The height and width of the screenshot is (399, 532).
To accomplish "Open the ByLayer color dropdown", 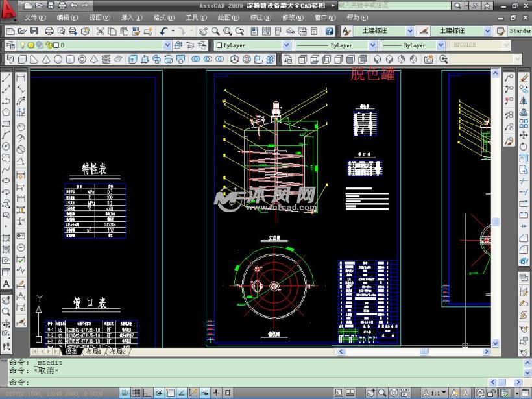I will click(x=286, y=45).
